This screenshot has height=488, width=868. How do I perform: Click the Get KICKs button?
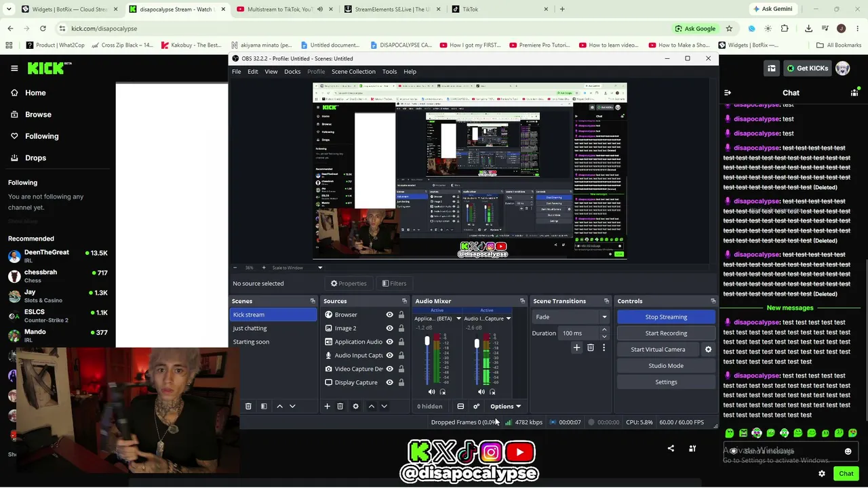click(x=807, y=68)
